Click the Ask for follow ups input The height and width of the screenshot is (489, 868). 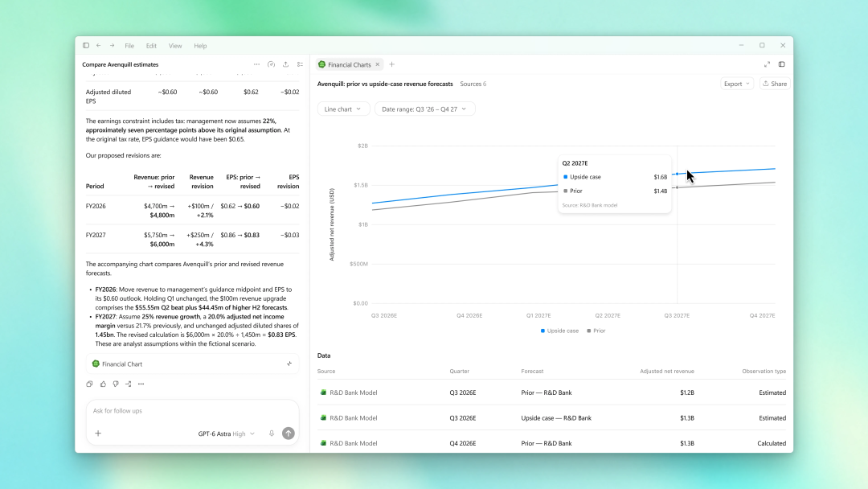(x=192, y=411)
